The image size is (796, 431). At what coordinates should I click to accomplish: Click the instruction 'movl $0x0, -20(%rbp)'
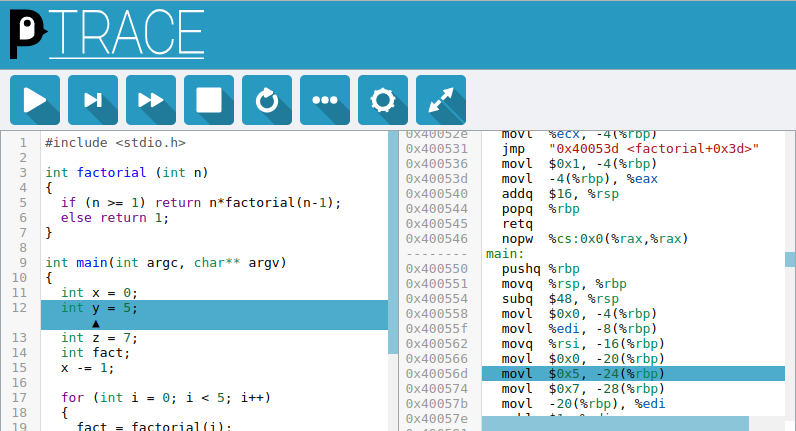click(583, 359)
